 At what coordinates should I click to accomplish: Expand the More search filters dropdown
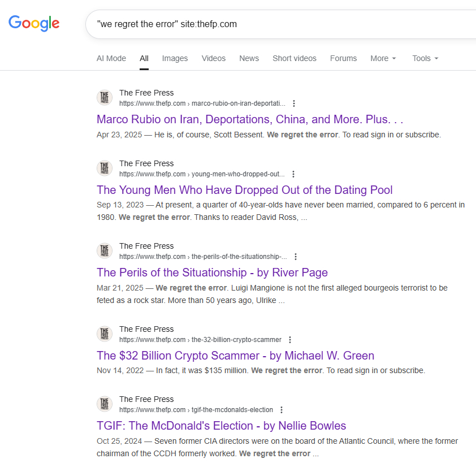pos(383,58)
